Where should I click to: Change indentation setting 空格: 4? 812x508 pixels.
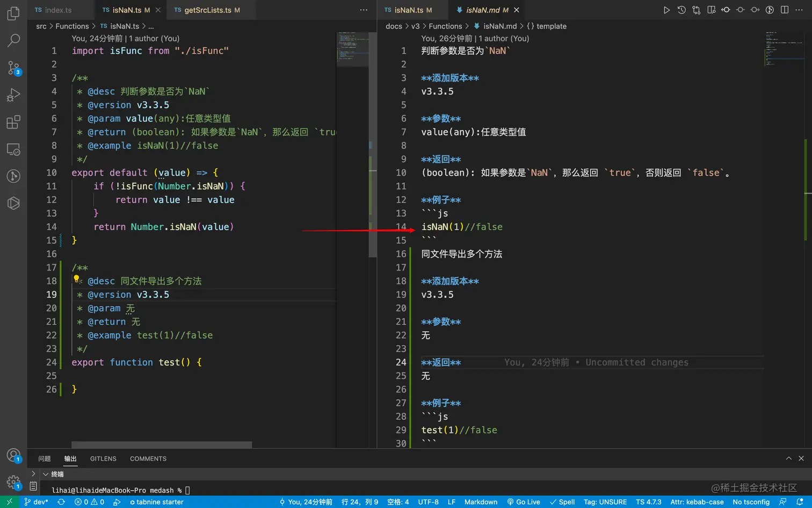tap(398, 502)
